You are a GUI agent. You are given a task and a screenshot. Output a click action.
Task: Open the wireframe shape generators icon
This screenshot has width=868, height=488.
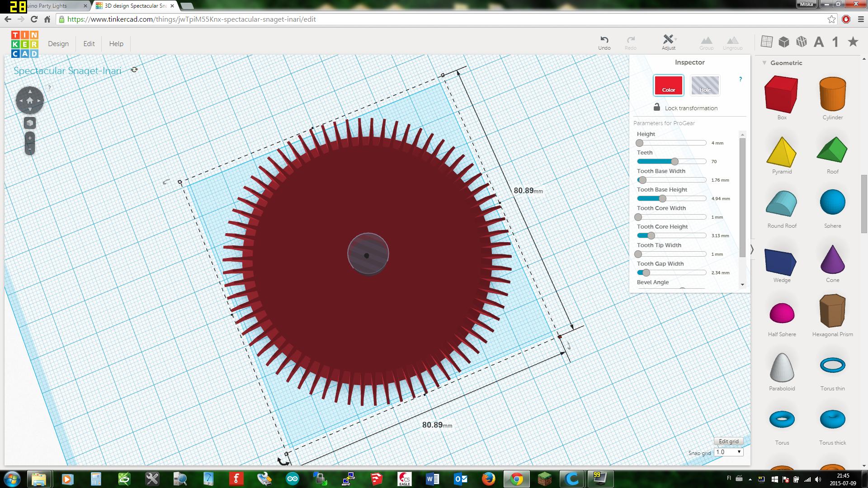pos(802,42)
